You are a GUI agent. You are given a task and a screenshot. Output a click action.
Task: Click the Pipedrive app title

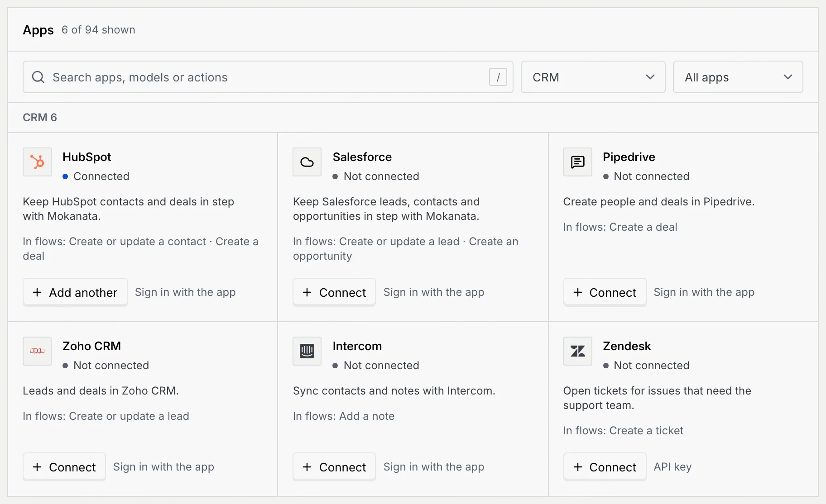629,157
